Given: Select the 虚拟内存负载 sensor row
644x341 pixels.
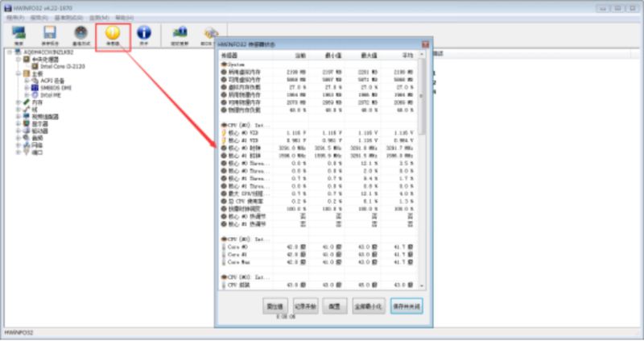Looking at the screenshot, I should pyautogui.click(x=318, y=87).
